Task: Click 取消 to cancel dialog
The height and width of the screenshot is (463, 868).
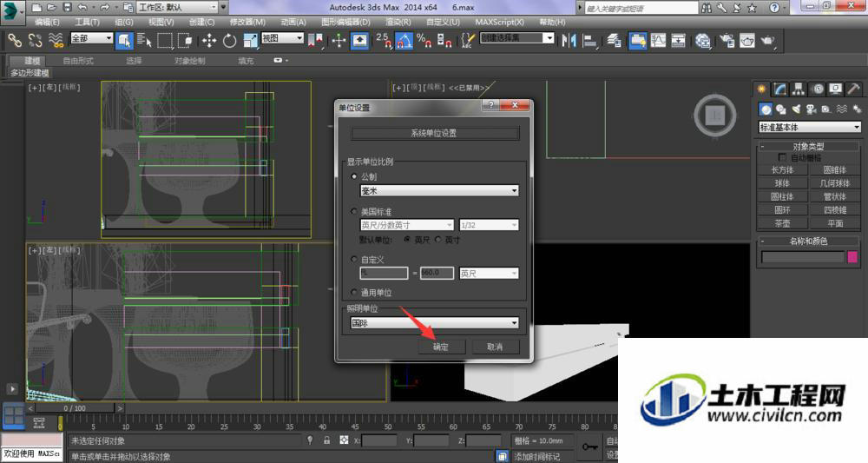Action: [495, 347]
